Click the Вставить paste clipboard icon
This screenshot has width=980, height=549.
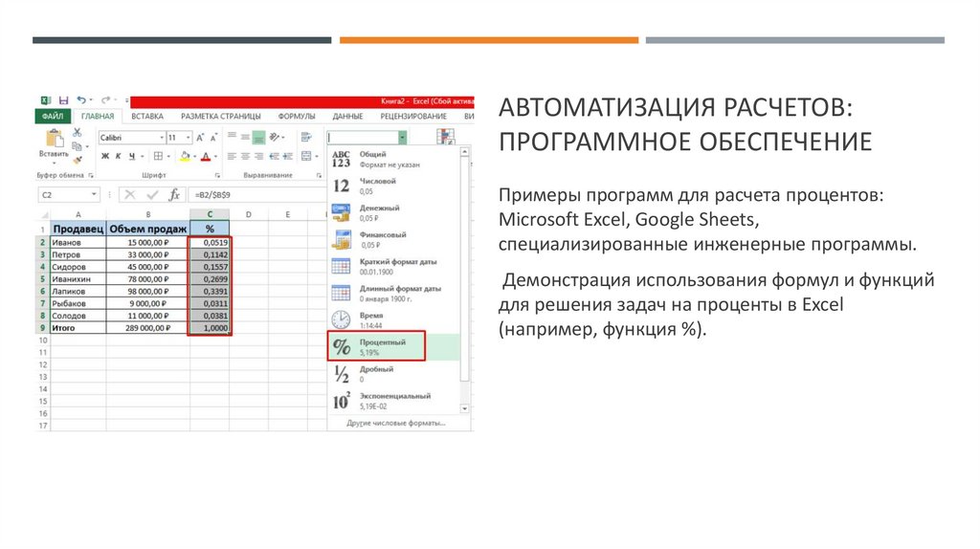click(55, 138)
